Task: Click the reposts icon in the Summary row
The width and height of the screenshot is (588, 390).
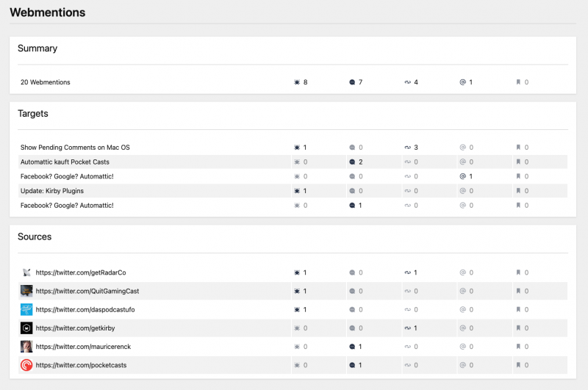Action: coord(408,82)
